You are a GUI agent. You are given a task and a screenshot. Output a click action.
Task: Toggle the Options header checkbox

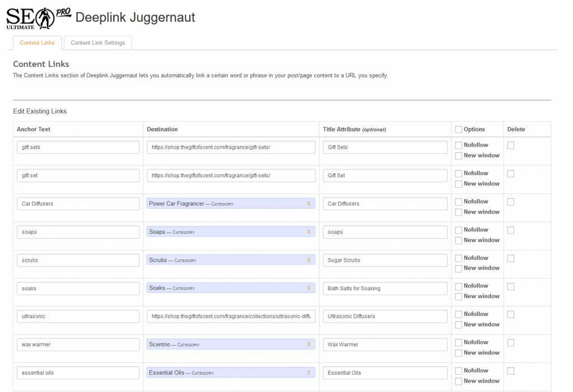(x=459, y=129)
